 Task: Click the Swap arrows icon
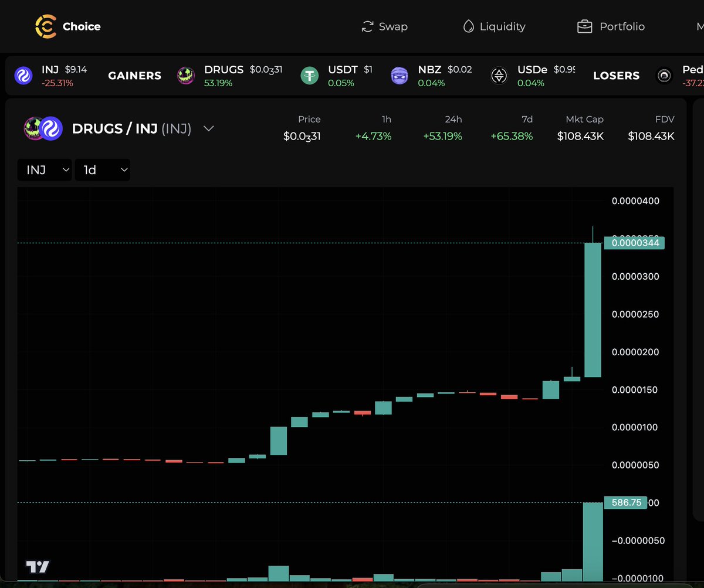[x=368, y=26]
